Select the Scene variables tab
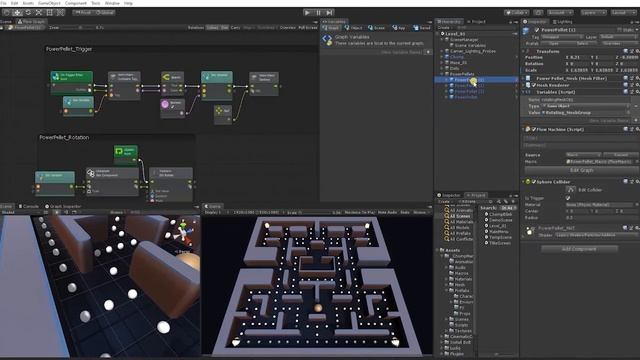The width and height of the screenshot is (640, 360). coord(377,28)
